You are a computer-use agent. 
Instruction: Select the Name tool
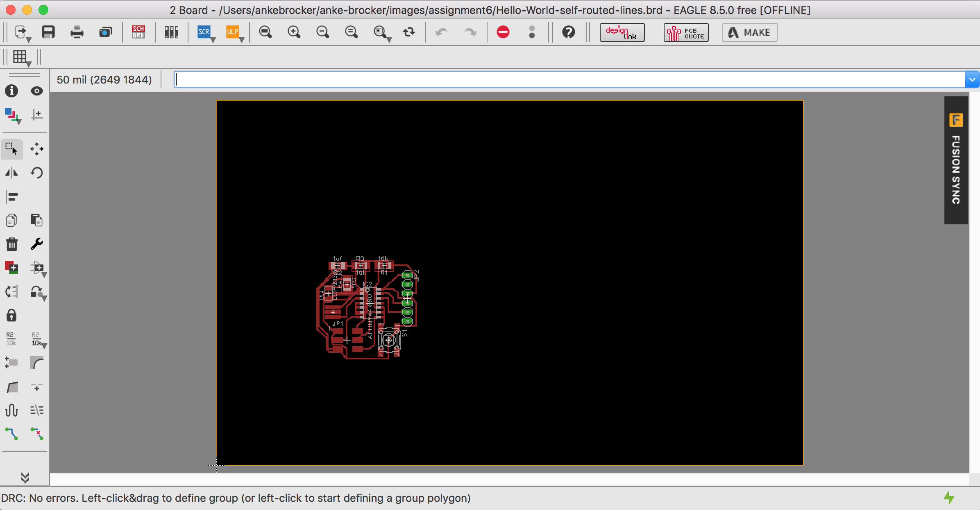click(11, 339)
